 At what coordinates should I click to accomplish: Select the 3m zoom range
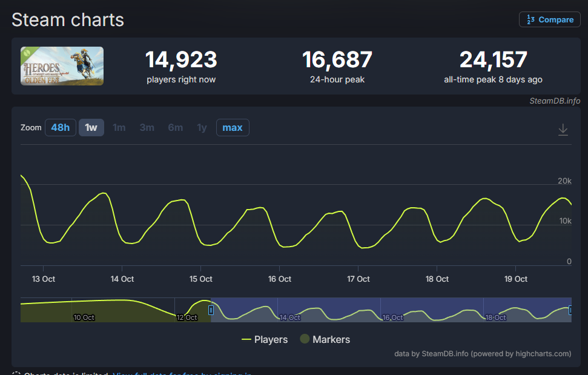click(147, 127)
